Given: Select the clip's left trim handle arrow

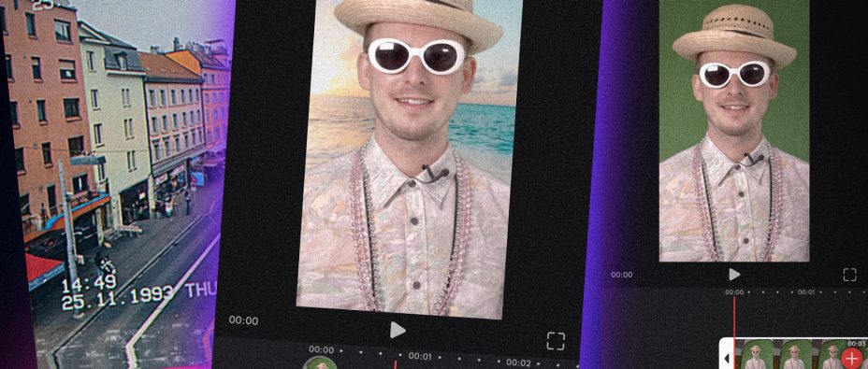Looking at the screenshot, I should pyautogui.click(x=726, y=359).
